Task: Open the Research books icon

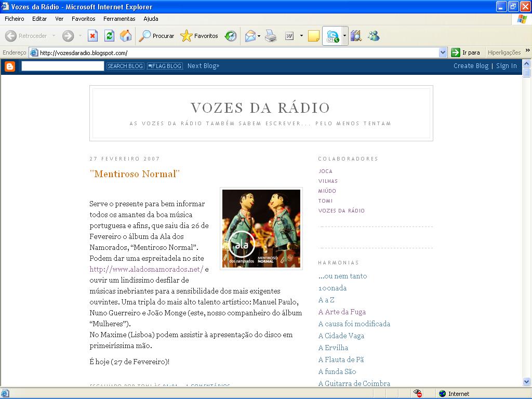Action: tap(356, 36)
